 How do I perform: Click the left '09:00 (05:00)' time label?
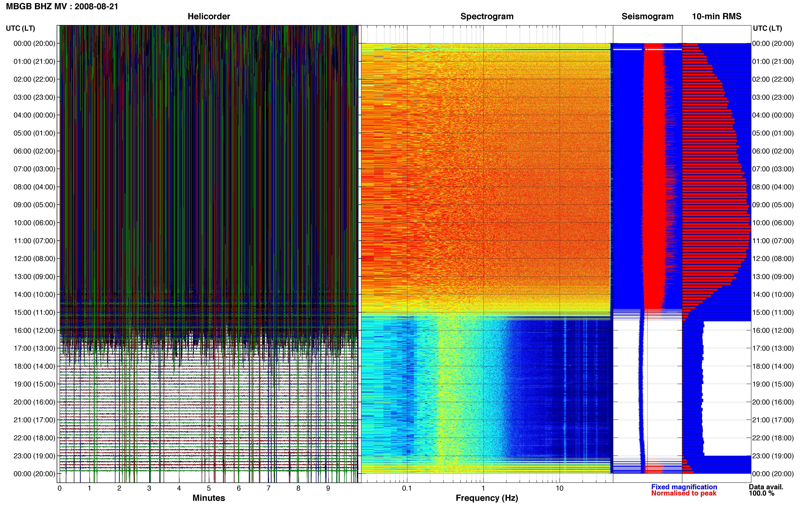point(34,205)
